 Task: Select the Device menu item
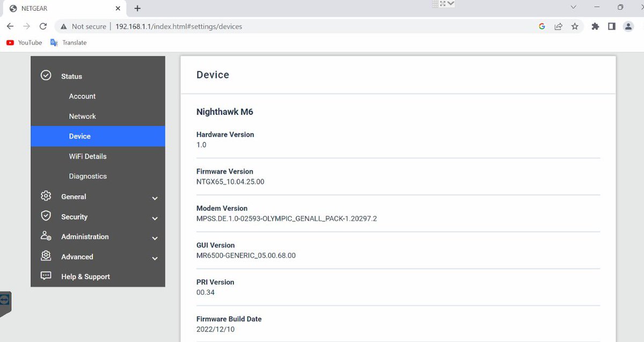pos(98,136)
